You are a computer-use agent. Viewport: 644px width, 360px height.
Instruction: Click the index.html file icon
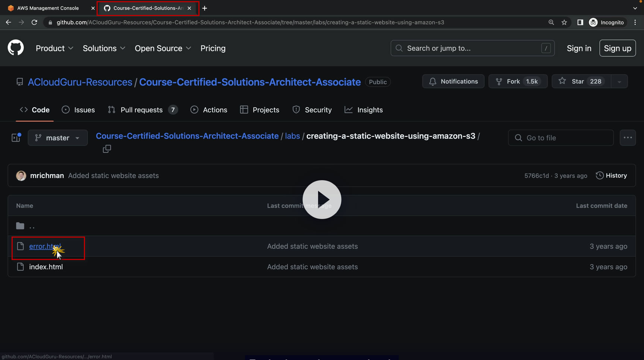tap(21, 267)
